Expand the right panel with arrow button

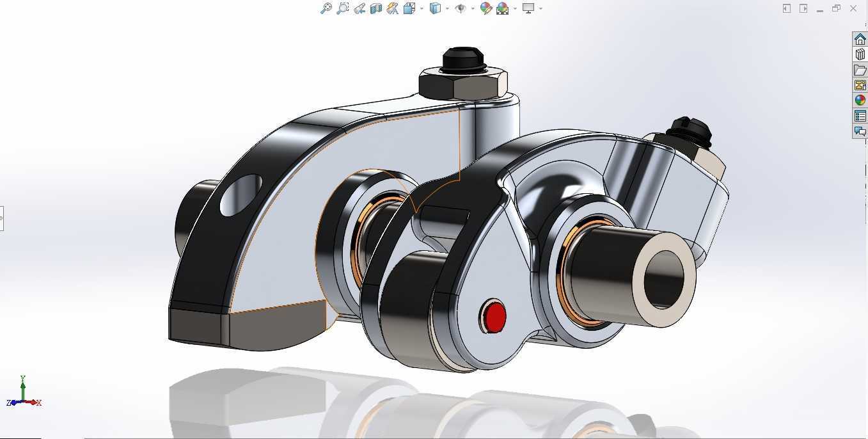point(803,8)
